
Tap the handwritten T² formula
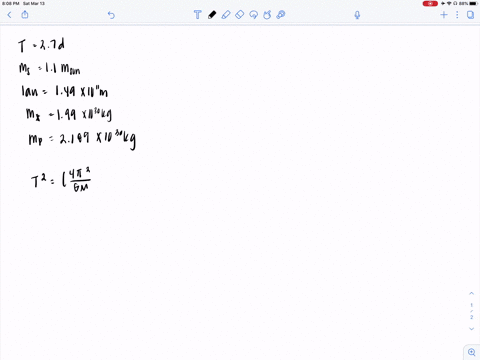(61, 180)
